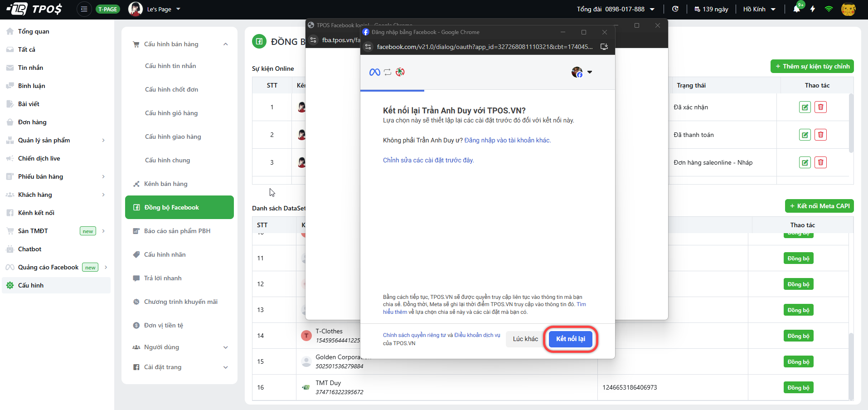Edit the Đã xác nhận event row
This screenshot has height=410, width=868.
[805, 107]
